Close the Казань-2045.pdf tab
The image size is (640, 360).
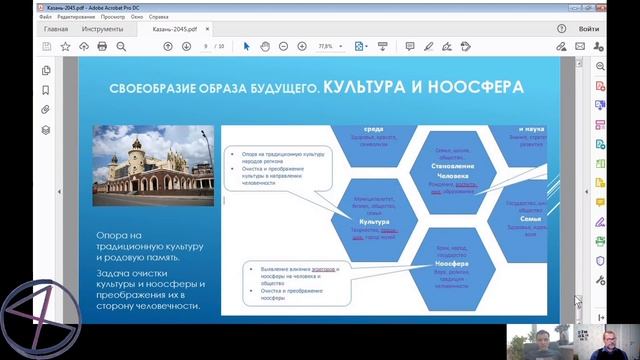207,29
